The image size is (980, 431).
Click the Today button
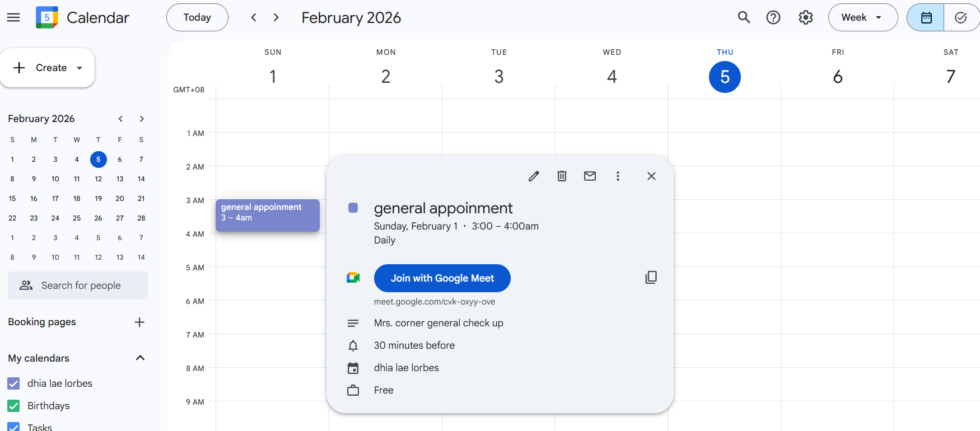click(197, 17)
